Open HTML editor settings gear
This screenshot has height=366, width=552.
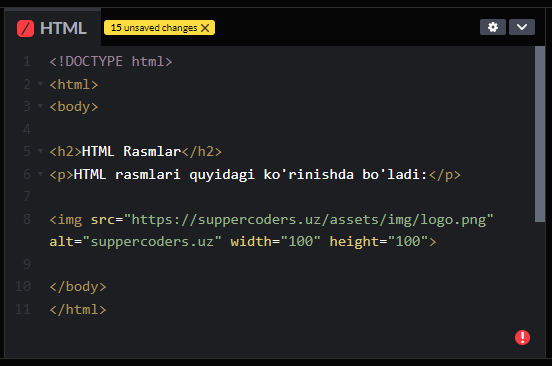(x=493, y=27)
